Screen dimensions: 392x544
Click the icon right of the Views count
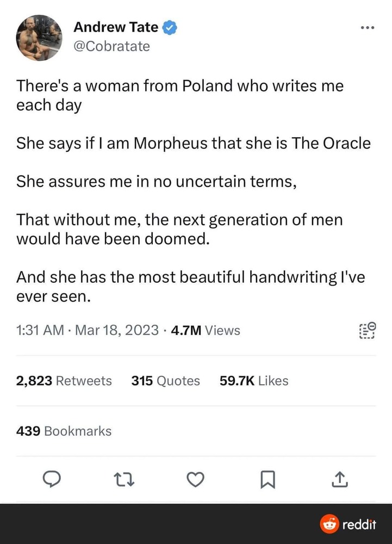tap(367, 330)
